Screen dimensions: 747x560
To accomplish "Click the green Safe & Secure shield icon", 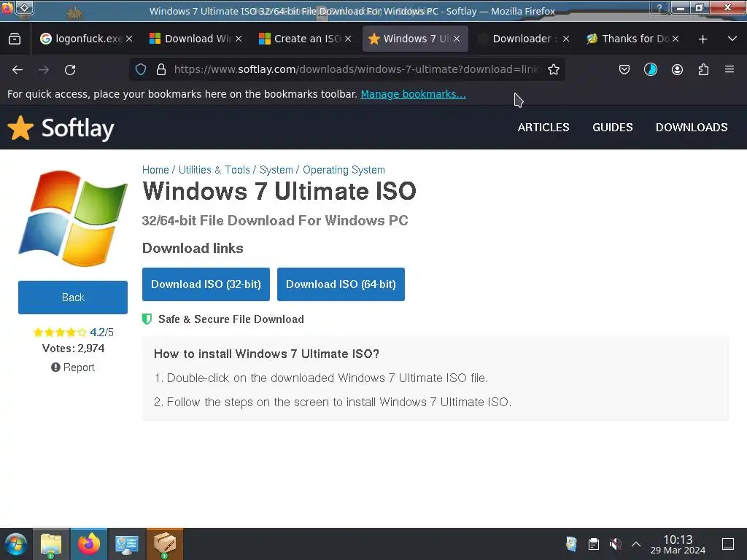I will [x=147, y=319].
